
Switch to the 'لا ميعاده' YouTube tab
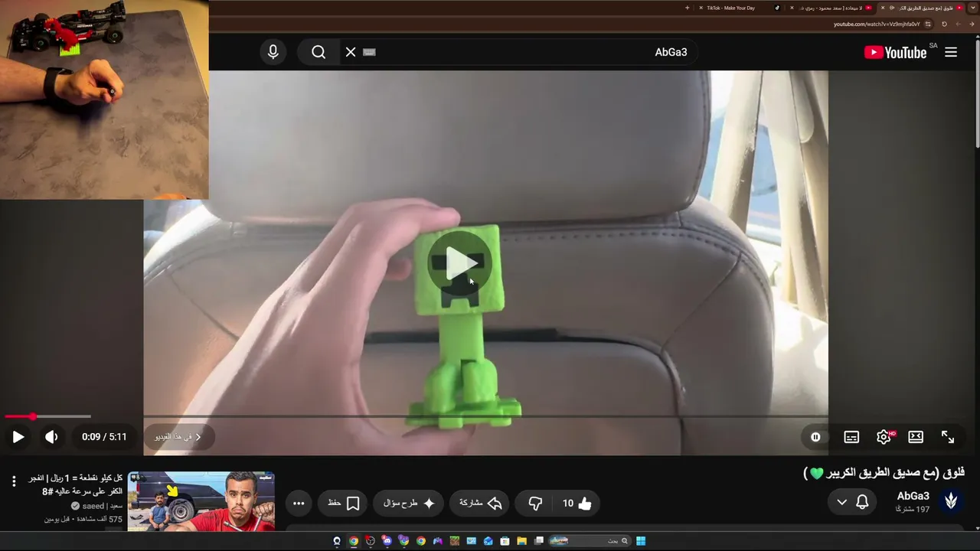(x=831, y=8)
